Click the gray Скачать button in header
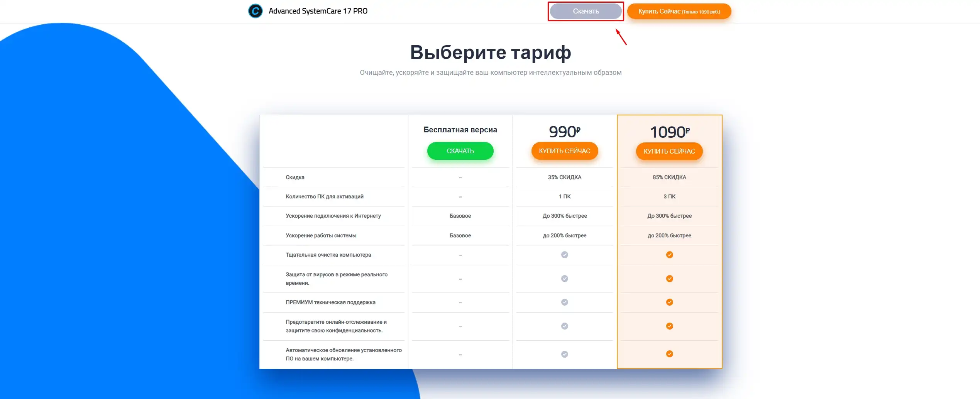The image size is (980, 399). [586, 11]
